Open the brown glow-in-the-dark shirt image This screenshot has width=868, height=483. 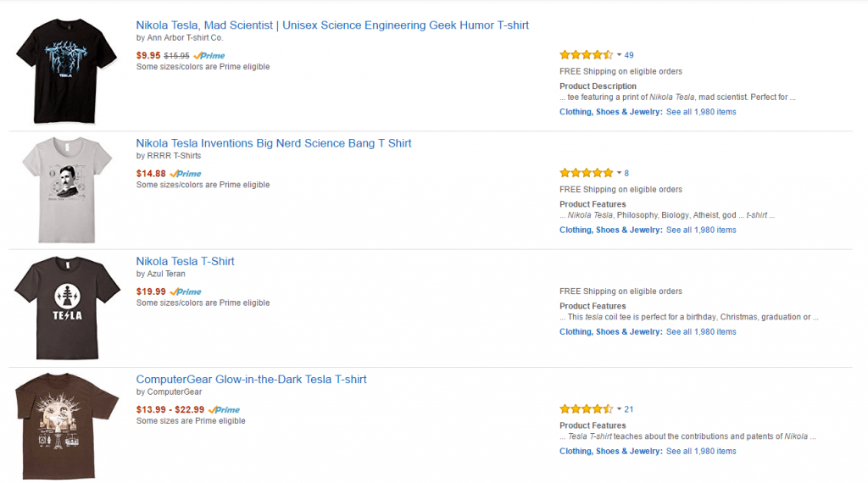pos(67,426)
